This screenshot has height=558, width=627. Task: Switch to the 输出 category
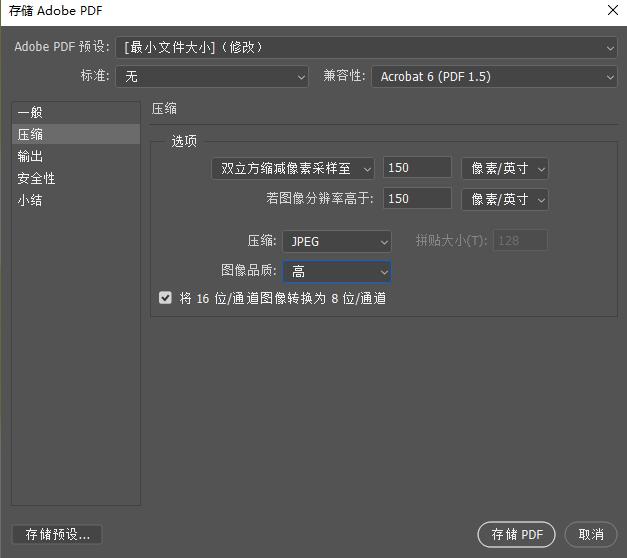[31, 156]
